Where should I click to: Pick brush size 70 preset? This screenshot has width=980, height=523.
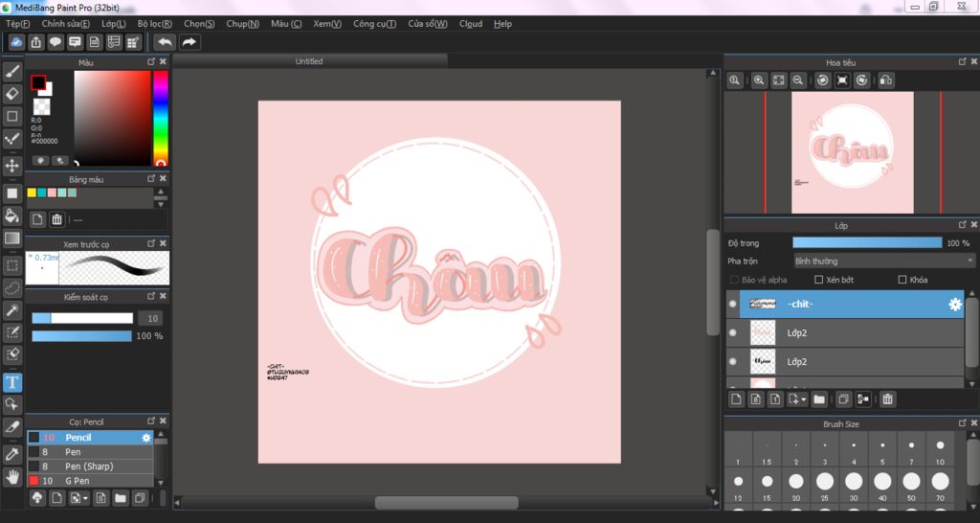940,485
